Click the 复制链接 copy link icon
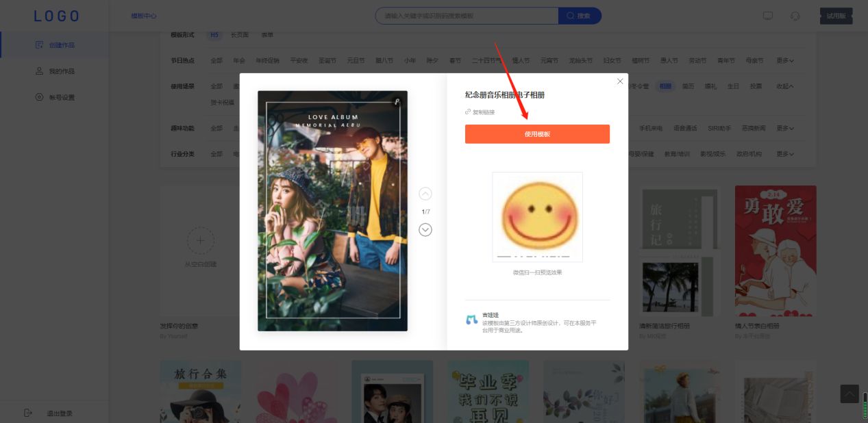The width and height of the screenshot is (868, 423). pos(469,112)
